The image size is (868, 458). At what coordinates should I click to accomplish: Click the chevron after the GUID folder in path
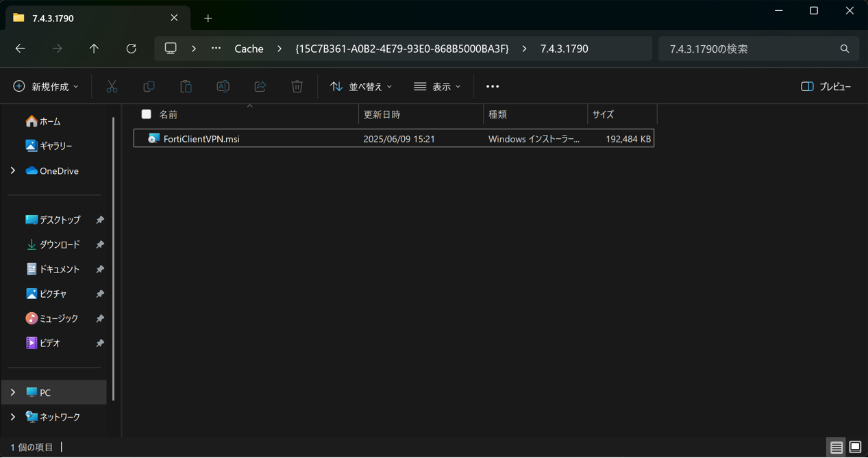coord(525,49)
